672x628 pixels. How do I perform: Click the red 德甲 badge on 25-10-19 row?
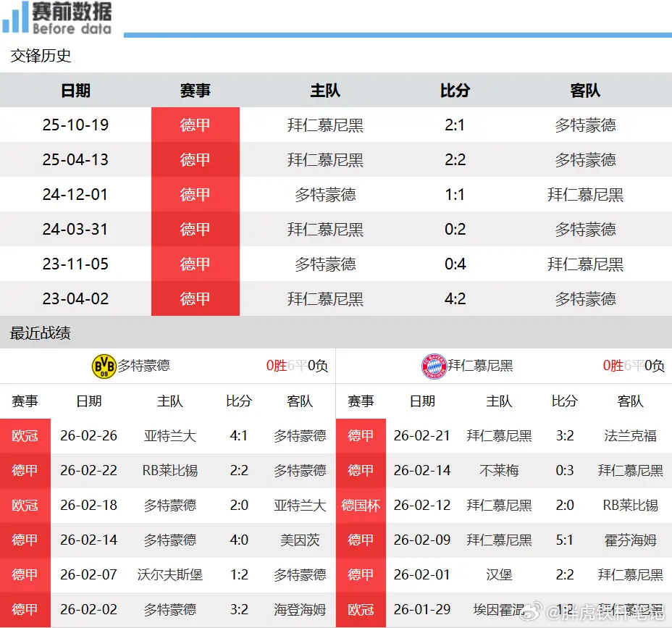[195, 125]
